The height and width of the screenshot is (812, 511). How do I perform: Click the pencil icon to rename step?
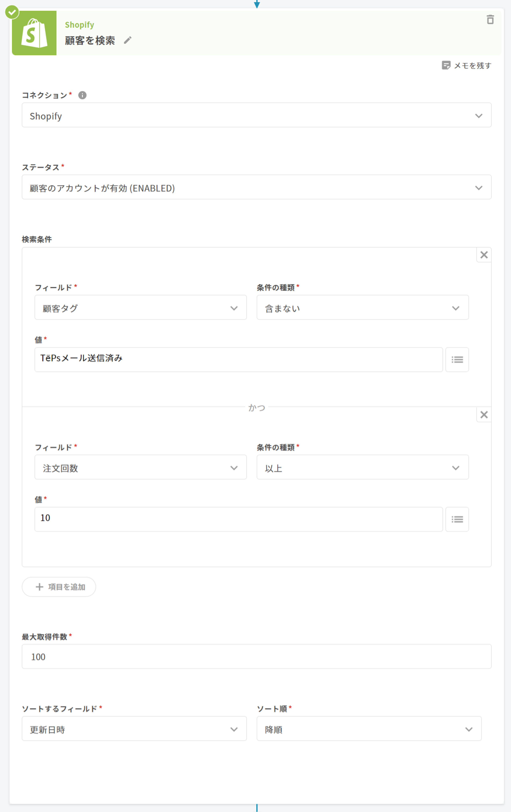pyautogui.click(x=128, y=40)
